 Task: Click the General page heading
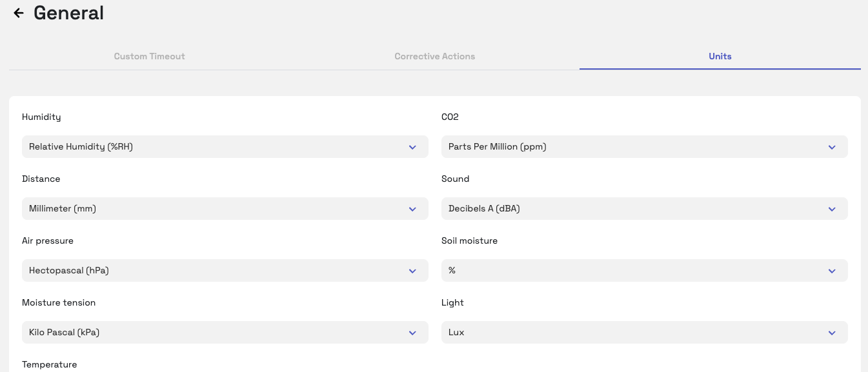tap(68, 13)
